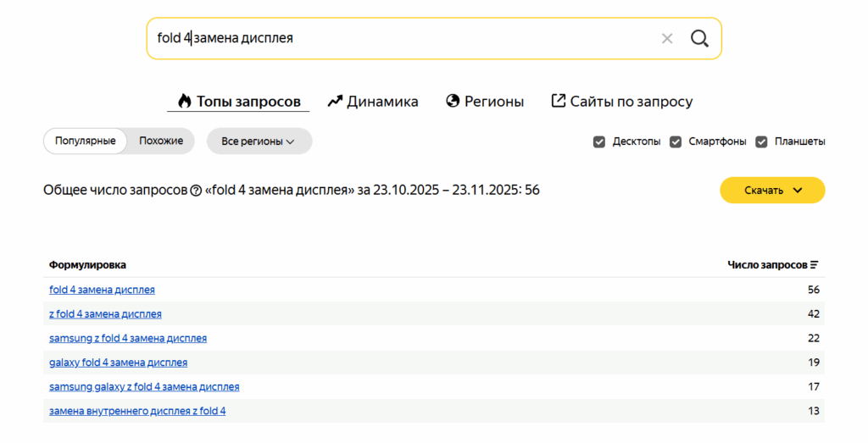Toggle the Смартфоны checkbox
This screenshot has width=868, height=443.
pyautogui.click(x=676, y=141)
